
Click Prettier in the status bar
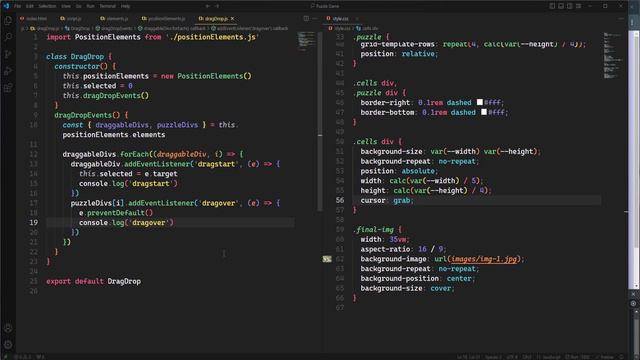point(604,357)
